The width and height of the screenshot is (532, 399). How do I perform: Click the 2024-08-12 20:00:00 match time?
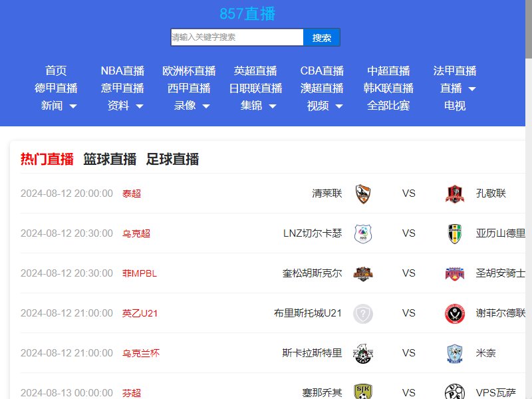66,194
